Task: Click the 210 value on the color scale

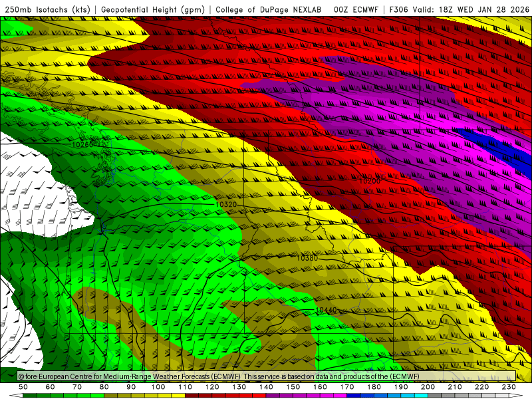Action: click(x=455, y=387)
